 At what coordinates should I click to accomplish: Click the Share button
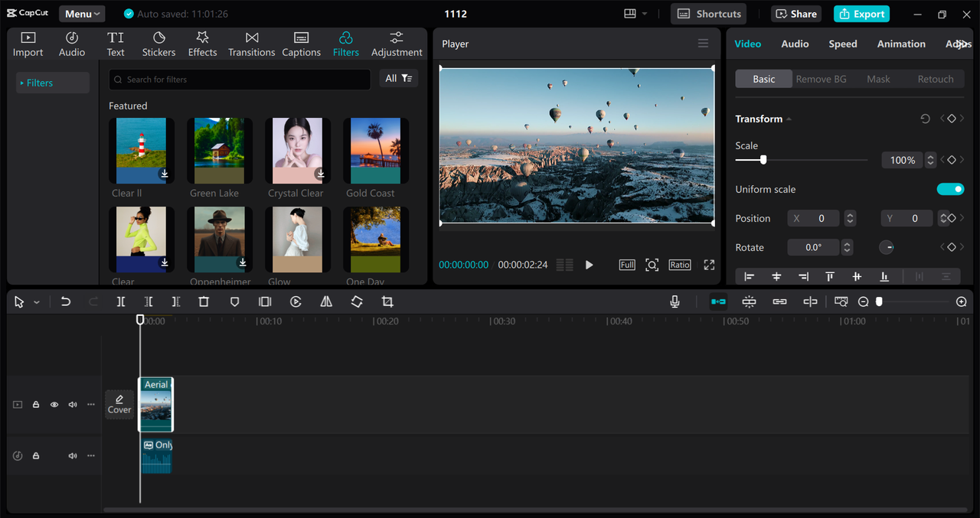(796, 14)
